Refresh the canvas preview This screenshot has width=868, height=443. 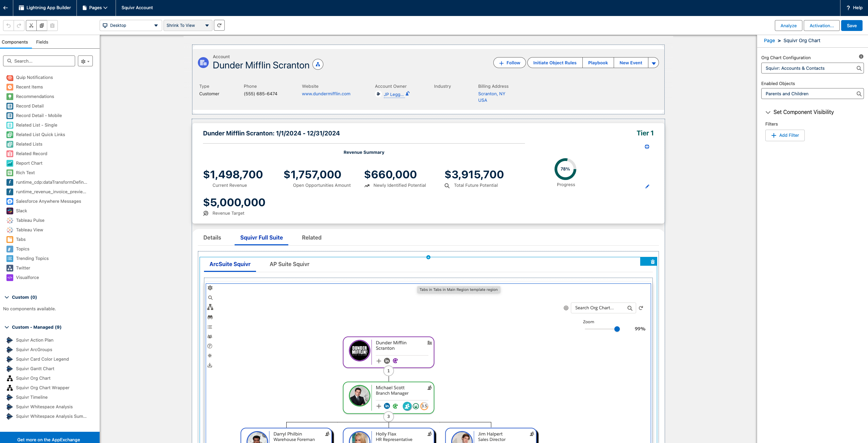[219, 25]
